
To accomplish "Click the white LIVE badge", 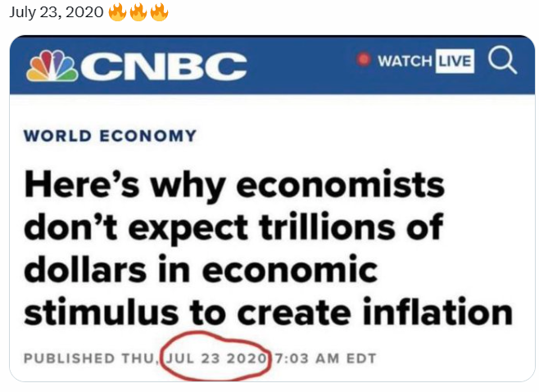I will (x=455, y=62).
